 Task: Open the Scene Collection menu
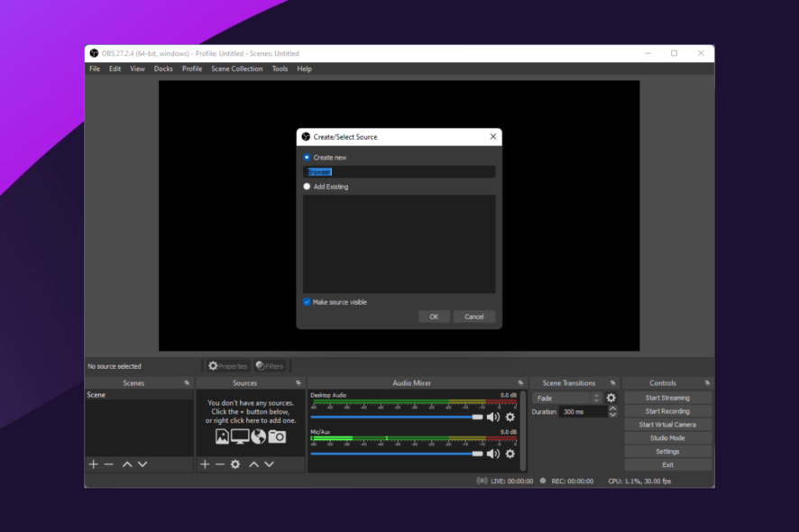(x=236, y=68)
